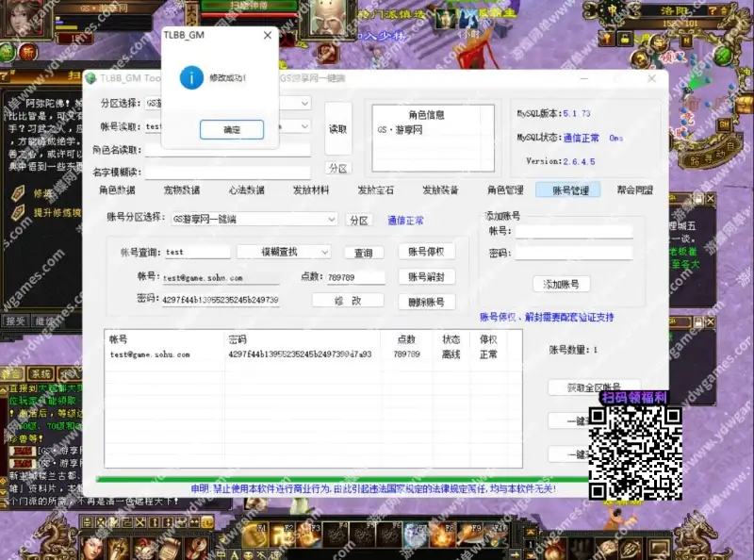Go to the 角色管理 tab
This screenshot has width=754, height=560.
[x=505, y=190]
